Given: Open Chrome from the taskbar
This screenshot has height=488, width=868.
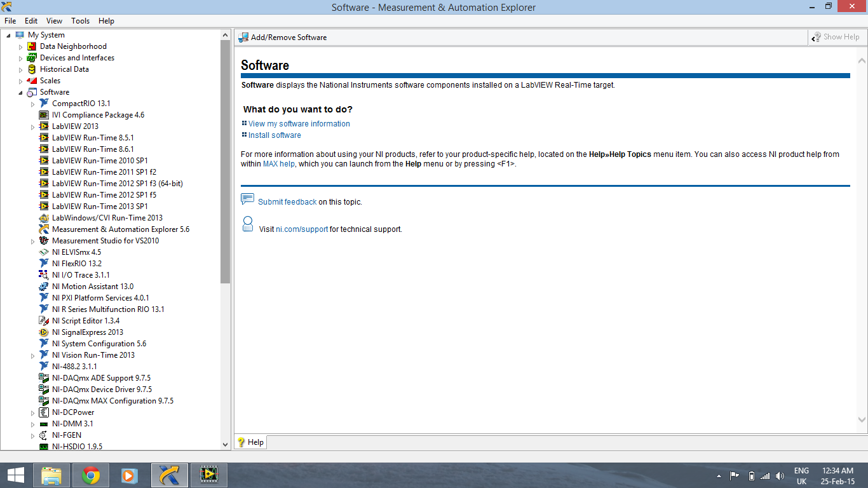Looking at the screenshot, I should tap(91, 475).
